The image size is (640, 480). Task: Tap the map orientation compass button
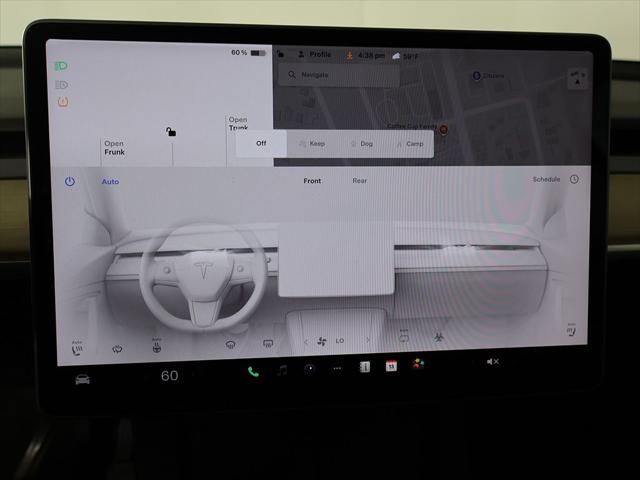pos(578,78)
